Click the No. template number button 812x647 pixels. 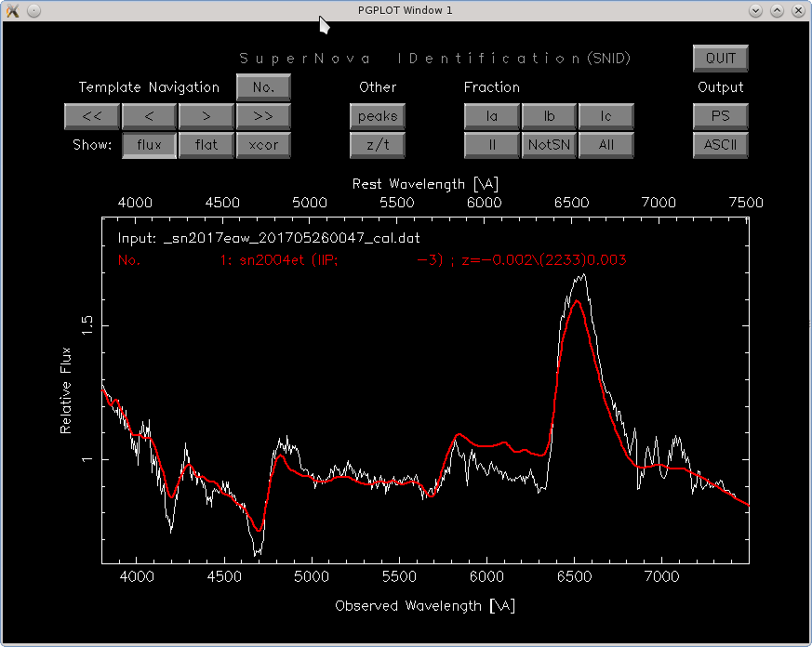point(263,87)
